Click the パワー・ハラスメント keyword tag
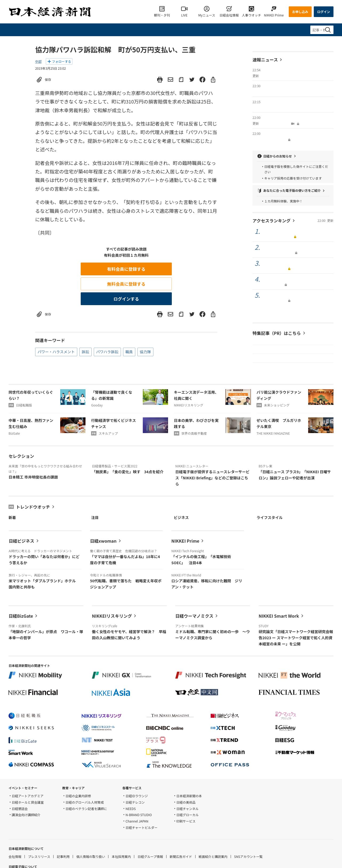The height and width of the screenshot is (868, 342). coord(56,352)
